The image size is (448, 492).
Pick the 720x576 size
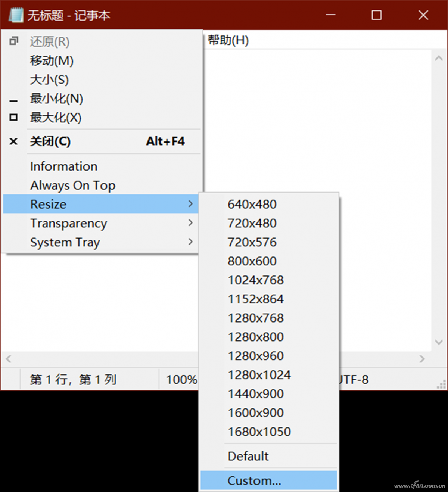(x=269, y=242)
